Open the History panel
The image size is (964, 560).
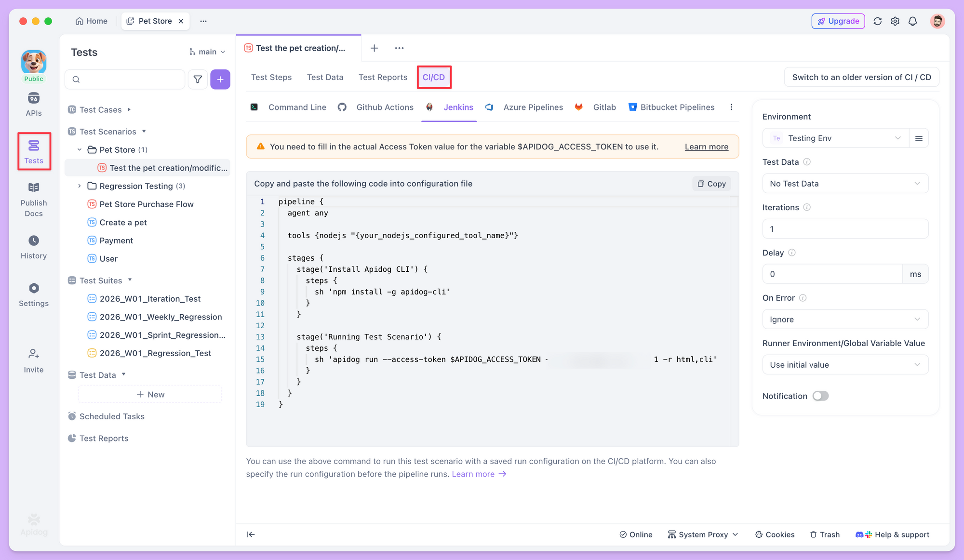tap(33, 247)
